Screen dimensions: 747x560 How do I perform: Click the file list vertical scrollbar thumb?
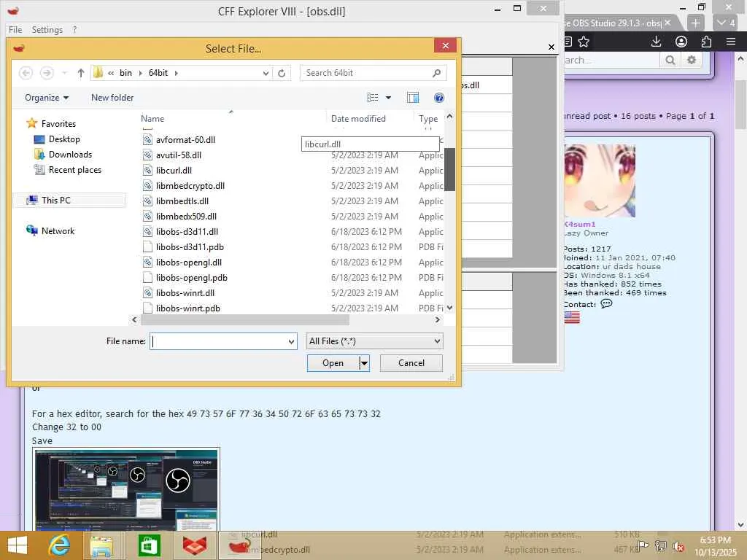coord(449,169)
